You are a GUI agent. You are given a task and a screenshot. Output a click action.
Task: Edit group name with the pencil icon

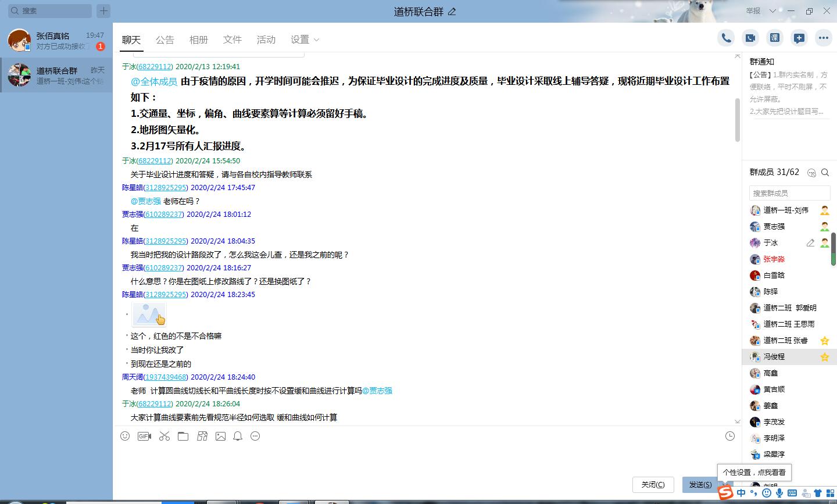(x=452, y=12)
